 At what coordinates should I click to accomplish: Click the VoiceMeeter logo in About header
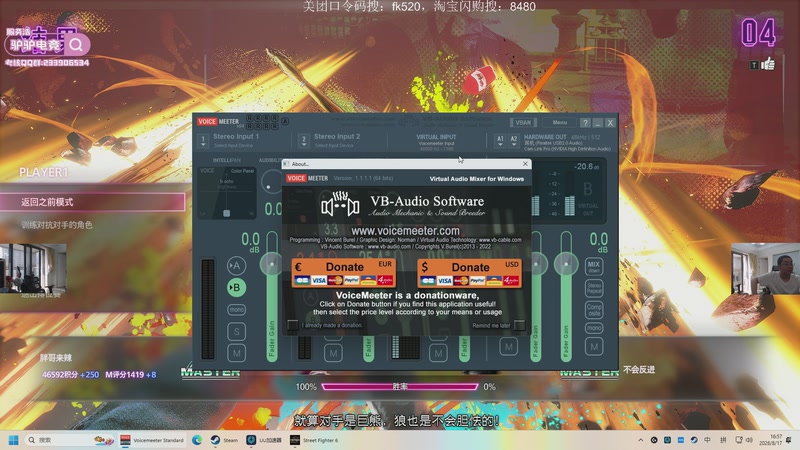pos(307,178)
